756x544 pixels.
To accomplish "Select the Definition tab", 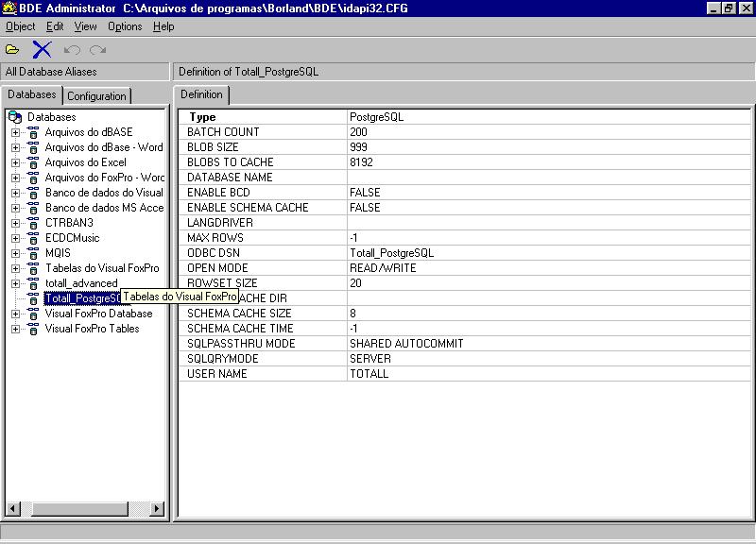I will point(201,94).
